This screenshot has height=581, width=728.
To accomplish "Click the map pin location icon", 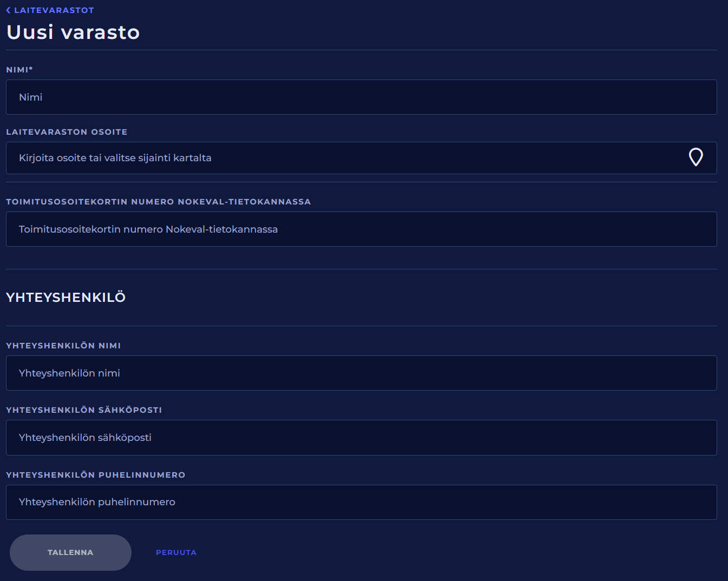I will tap(696, 157).
